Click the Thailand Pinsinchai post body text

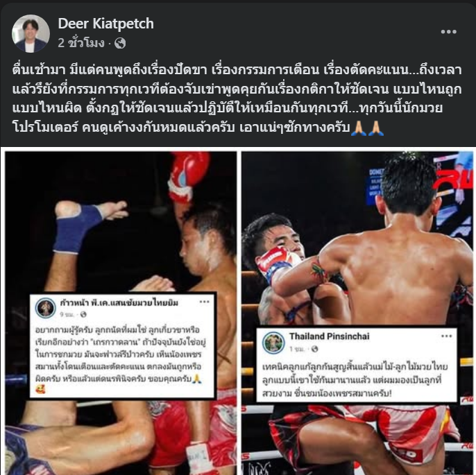pyautogui.click(x=355, y=380)
